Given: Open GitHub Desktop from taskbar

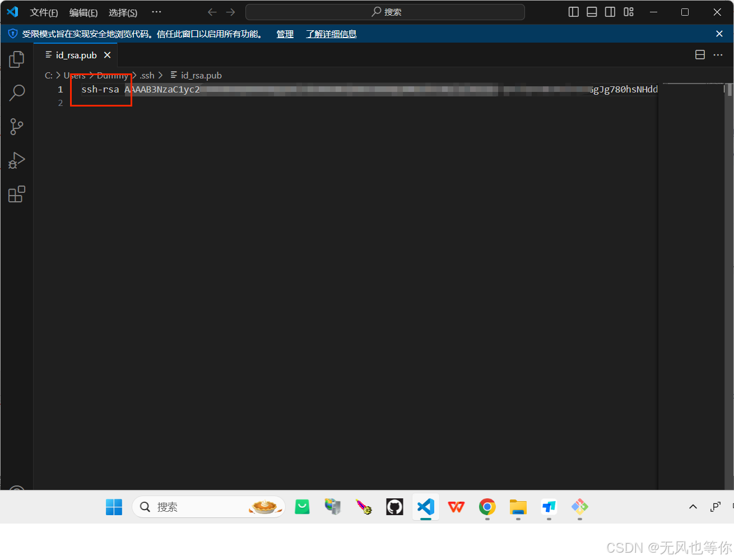Looking at the screenshot, I should point(394,507).
